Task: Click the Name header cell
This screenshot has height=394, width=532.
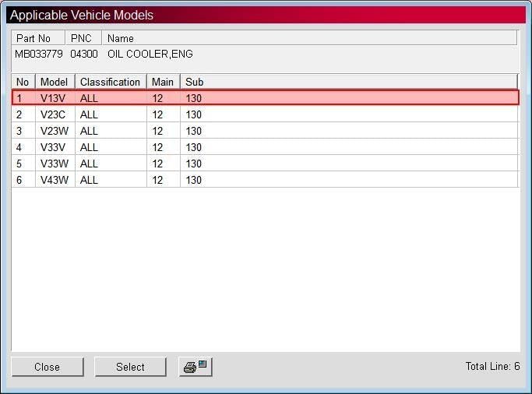Action: coord(309,38)
